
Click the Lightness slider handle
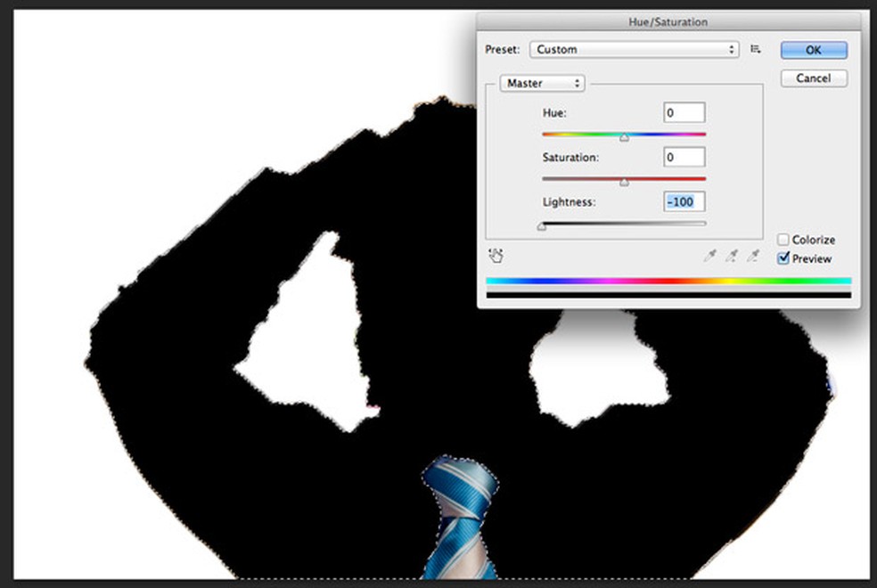point(541,226)
